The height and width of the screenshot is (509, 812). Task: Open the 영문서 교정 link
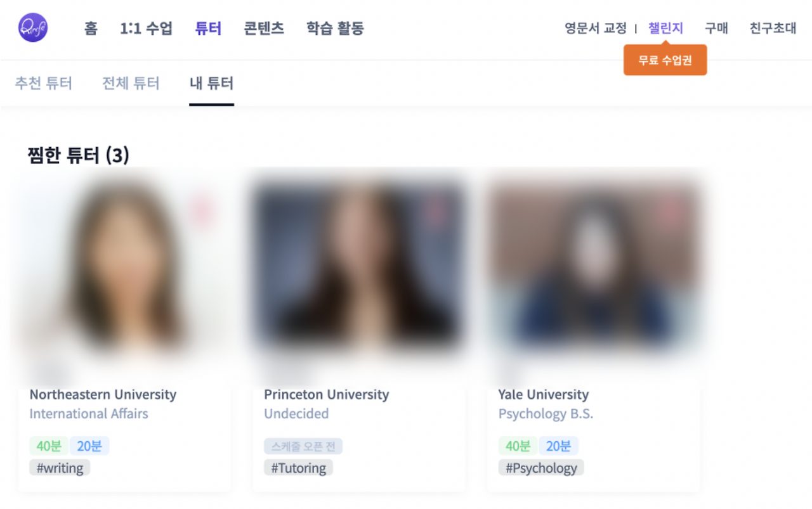[x=596, y=29]
